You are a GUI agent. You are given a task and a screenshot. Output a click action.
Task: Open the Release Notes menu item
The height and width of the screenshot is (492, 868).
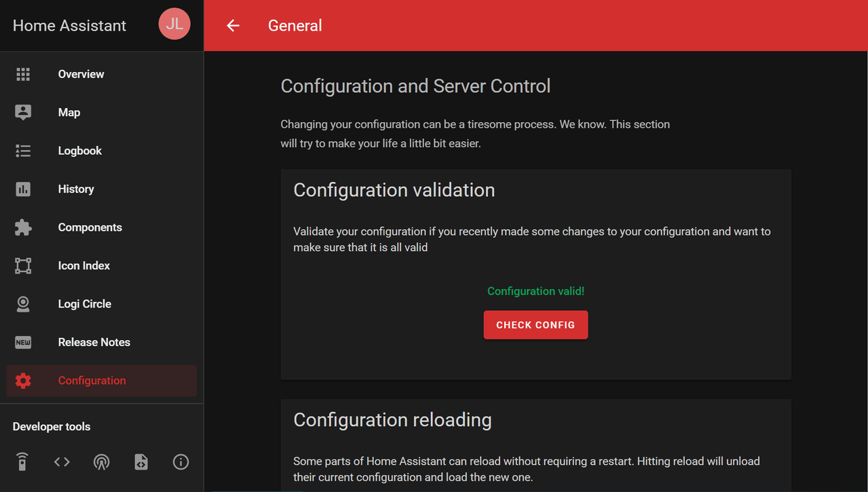tap(102, 342)
